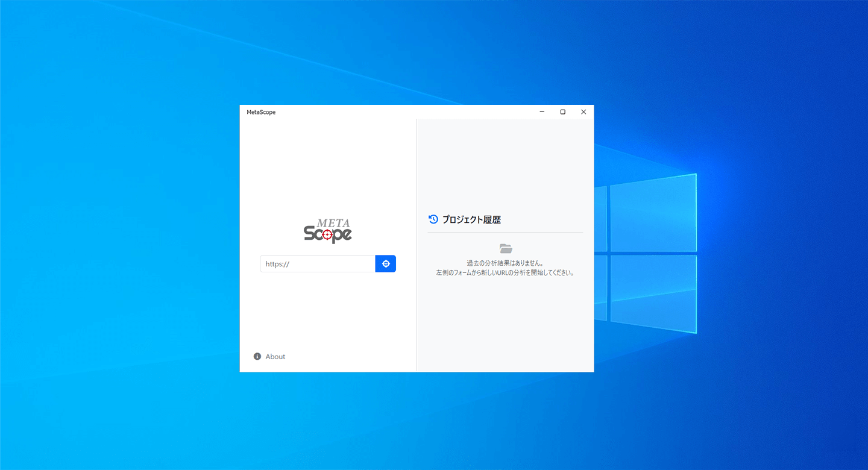Click the horizontal divider under project history heading

(505, 233)
